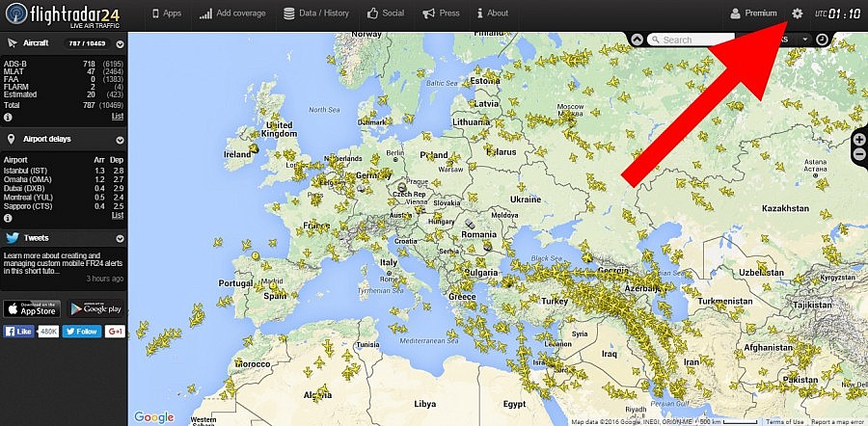Screen dimensions: 868x426
Task: Collapse the Tweets panel
Action: 121,239
